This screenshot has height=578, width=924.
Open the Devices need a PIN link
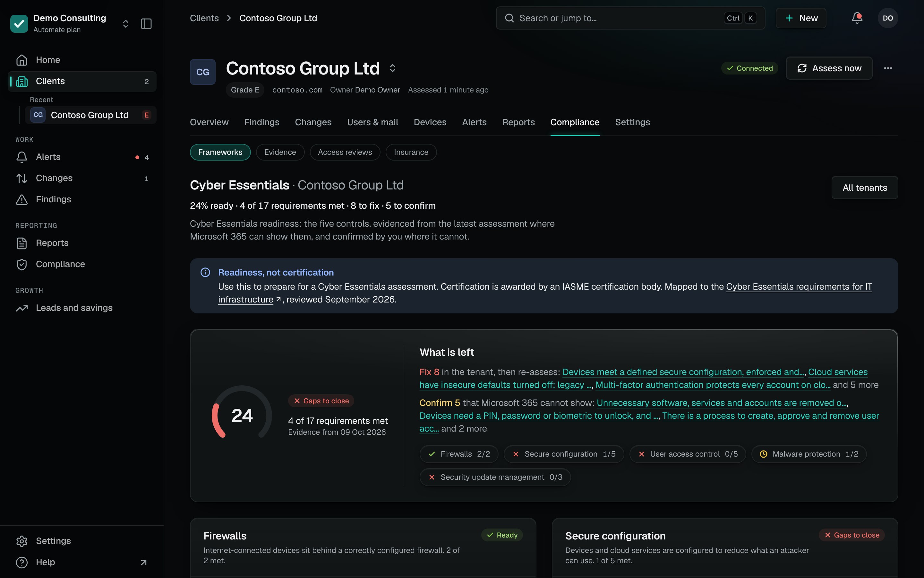point(539,416)
